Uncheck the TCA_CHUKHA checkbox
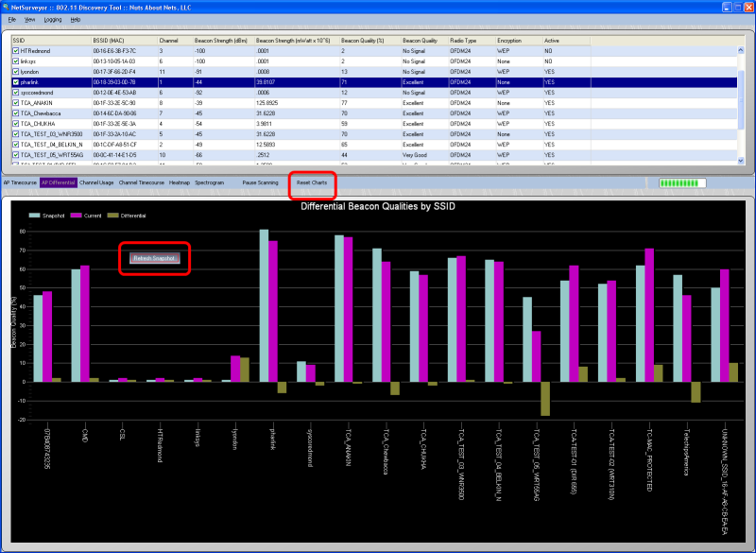This screenshot has height=553, width=756. [x=16, y=124]
